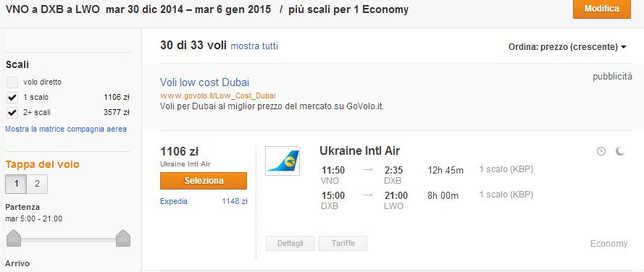644x272 pixels.
Task: Click the Ukraine Intl Air logo
Action: (x=283, y=161)
